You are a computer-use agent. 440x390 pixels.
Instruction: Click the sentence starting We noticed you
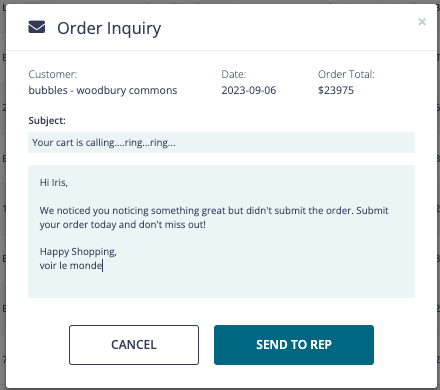[x=214, y=210]
